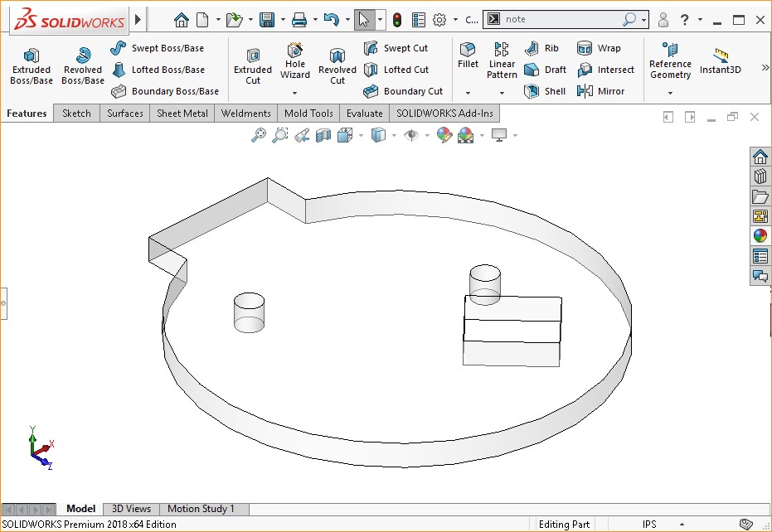Screen dimensions: 772x532
Task: Choose the Swept Cut tool
Action: click(x=396, y=48)
